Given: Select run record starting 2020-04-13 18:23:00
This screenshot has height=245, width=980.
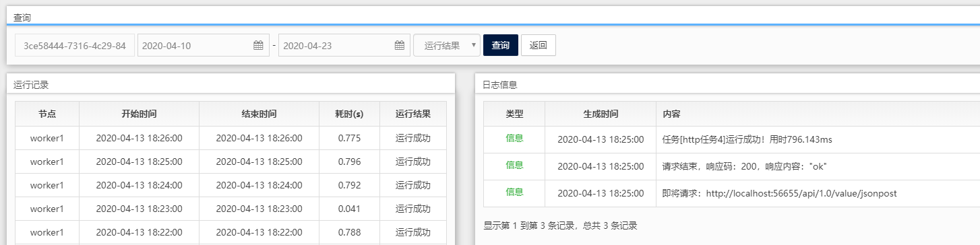Looking at the screenshot, I should pyautogui.click(x=231, y=209).
